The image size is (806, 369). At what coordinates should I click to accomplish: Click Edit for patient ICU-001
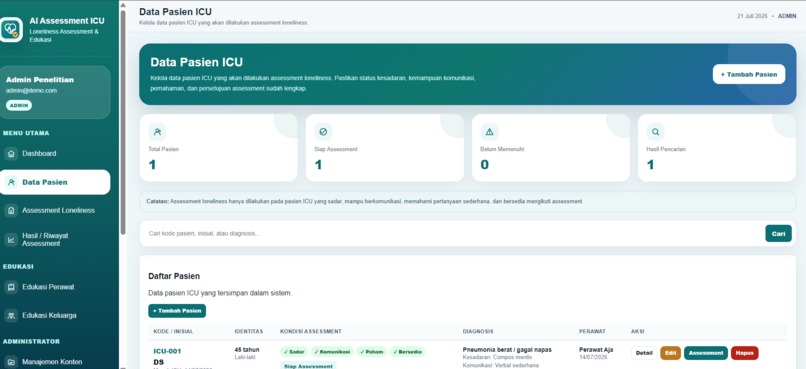pos(670,353)
